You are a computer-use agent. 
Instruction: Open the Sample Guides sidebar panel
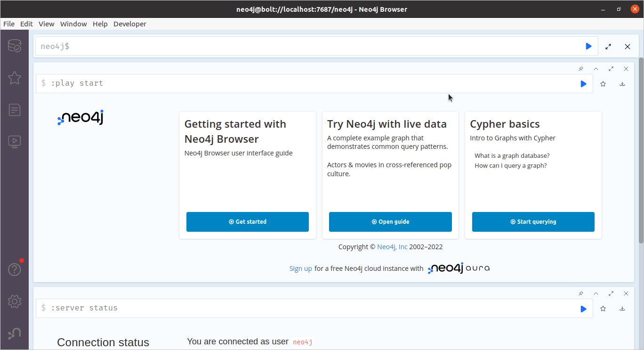(x=14, y=141)
